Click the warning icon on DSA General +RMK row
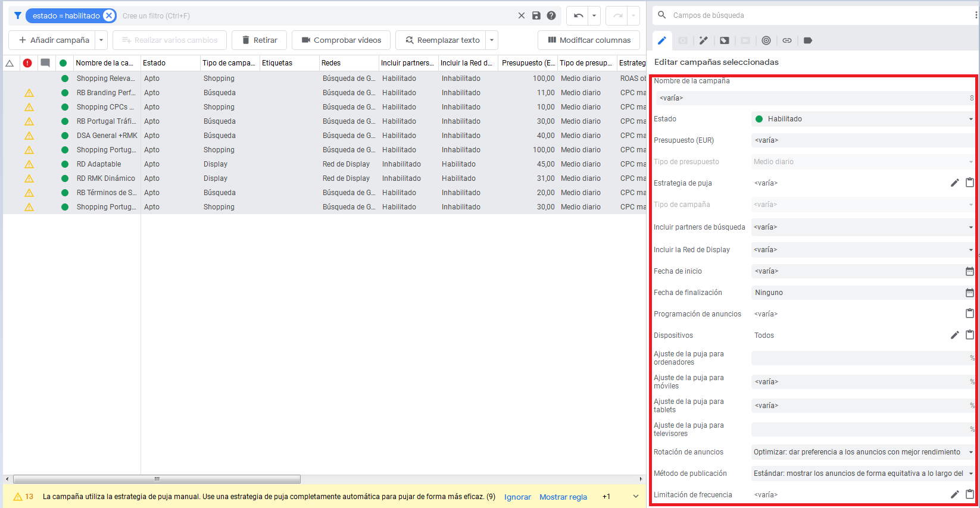This screenshot has height=508, width=980. pos(29,136)
